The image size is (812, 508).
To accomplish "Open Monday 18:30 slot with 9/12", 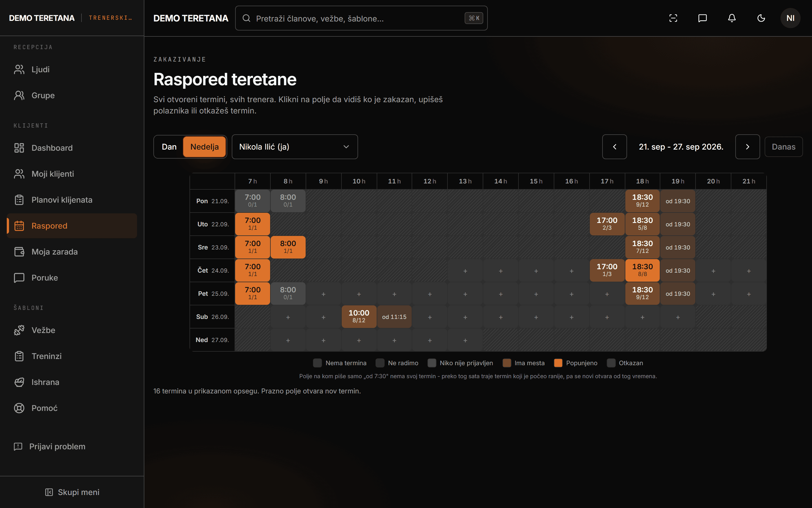I will pos(642,201).
